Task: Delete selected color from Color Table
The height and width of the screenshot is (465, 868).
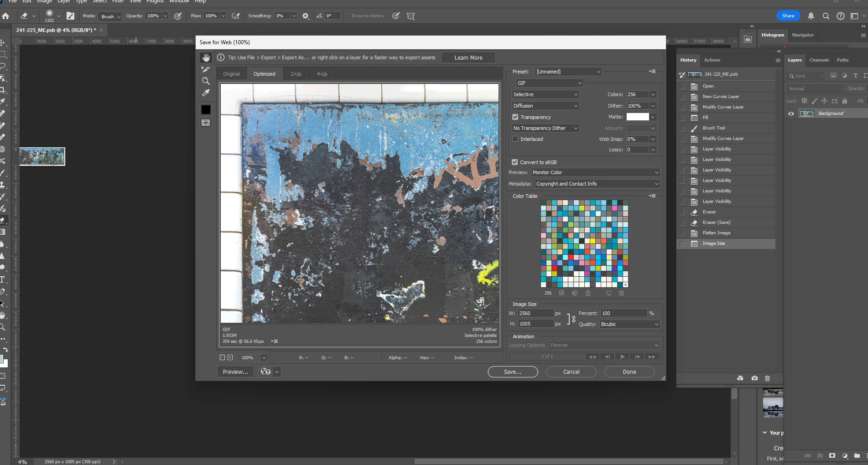Action: click(621, 293)
